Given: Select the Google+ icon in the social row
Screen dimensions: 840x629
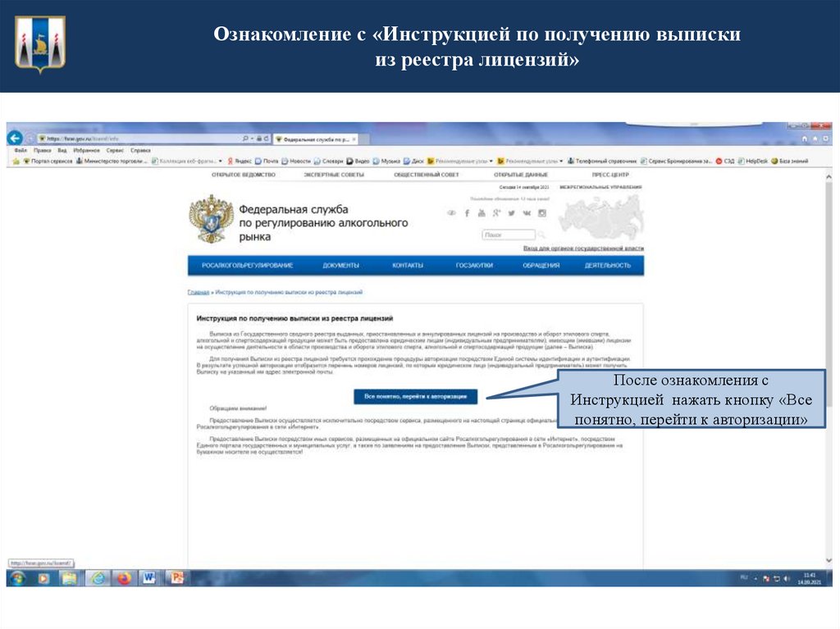Looking at the screenshot, I should [x=497, y=213].
